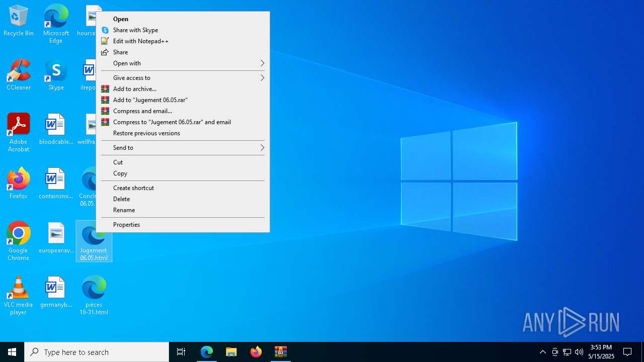Open WinRAR from the taskbar
The height and width of the screenshot is (362, 644).
281,352
